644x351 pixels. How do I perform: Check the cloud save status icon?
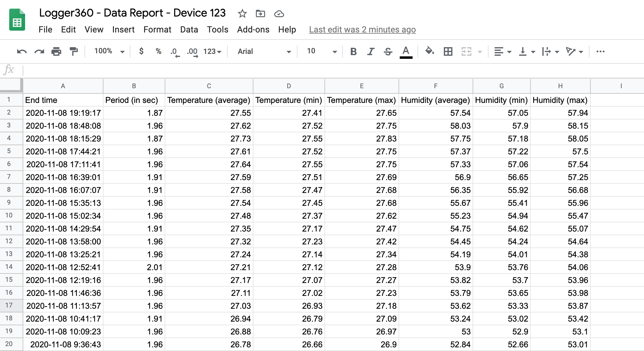point(279,14)
